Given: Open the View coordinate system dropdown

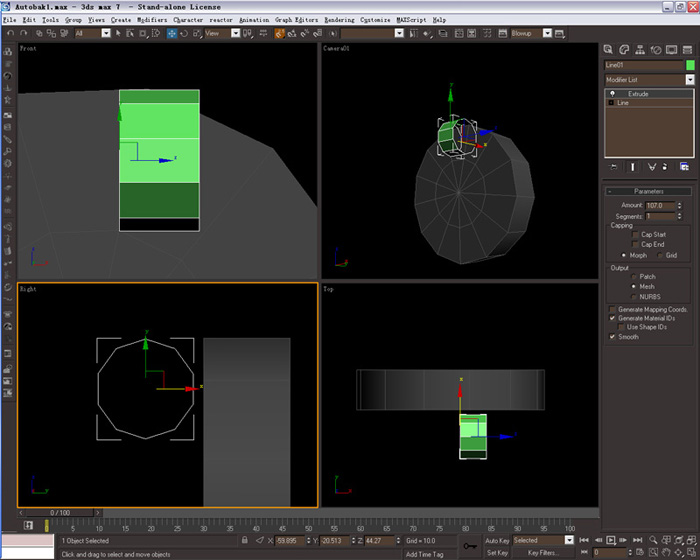Looking at the screenshot, I should pyautogui.click(x=235, y=33).
